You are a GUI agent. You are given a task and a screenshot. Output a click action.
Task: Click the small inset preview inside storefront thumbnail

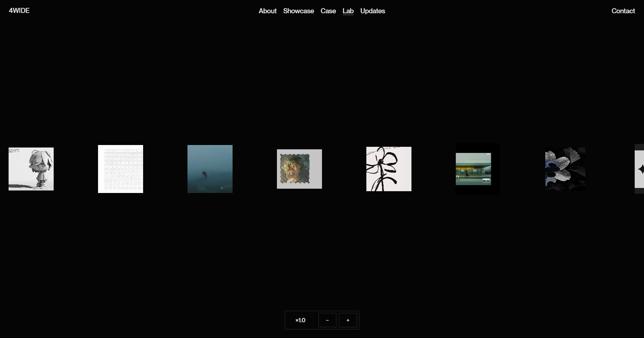pos(486,180)
